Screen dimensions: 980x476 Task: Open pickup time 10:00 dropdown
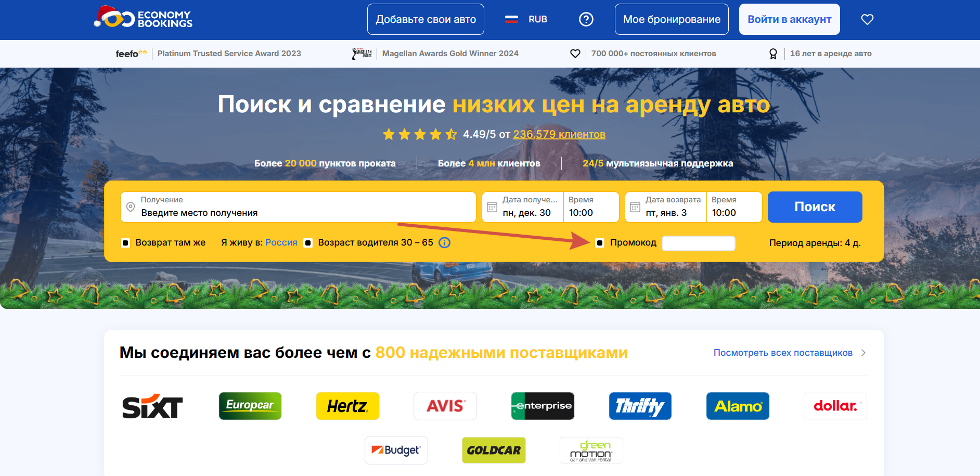point(591,207)
